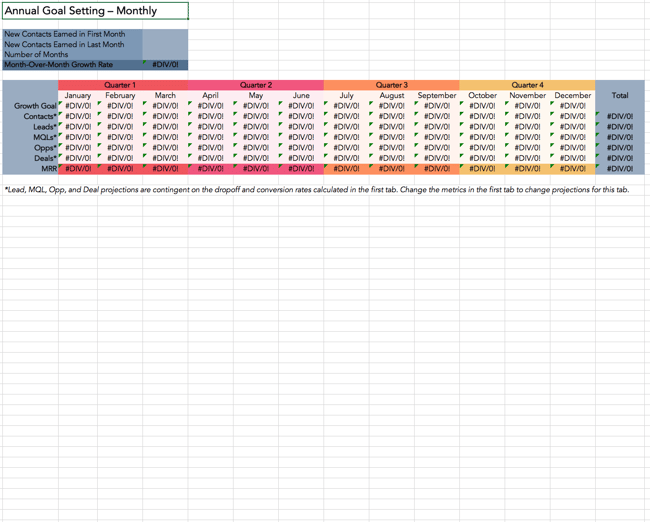Click the MRR cell for January

click(x=78, y=169)
